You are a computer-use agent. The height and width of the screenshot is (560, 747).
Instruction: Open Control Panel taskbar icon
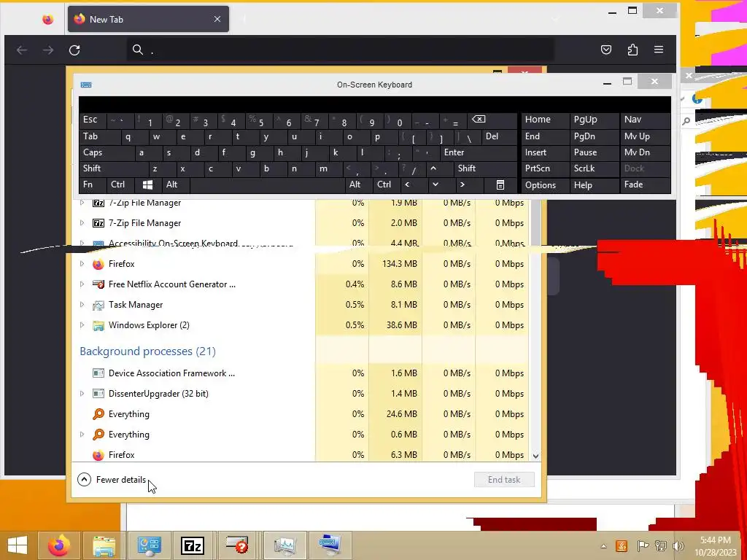(x=149, y=545)
